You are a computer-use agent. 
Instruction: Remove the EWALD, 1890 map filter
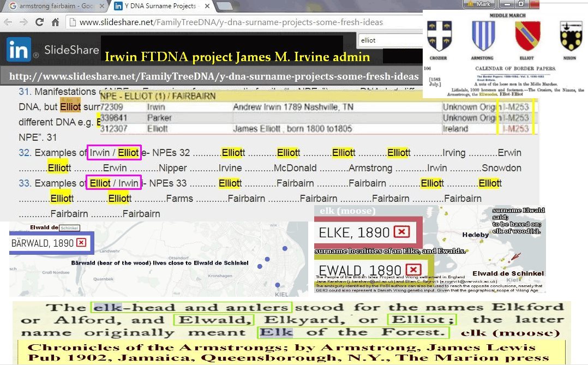[x=413, y=270]
